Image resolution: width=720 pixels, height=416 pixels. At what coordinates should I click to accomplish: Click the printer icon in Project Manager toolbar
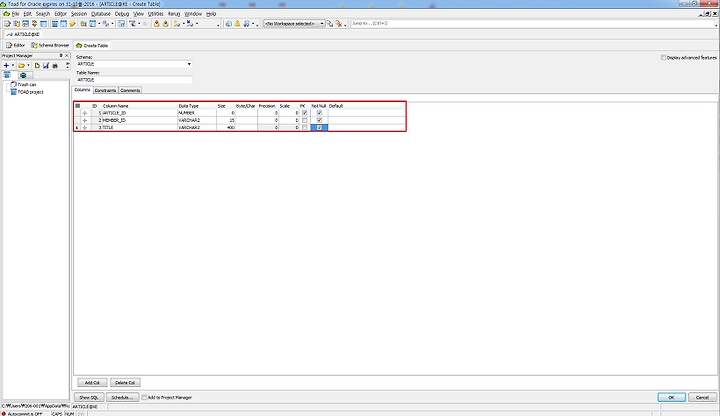pyautogui.click(x=55, y=66)
